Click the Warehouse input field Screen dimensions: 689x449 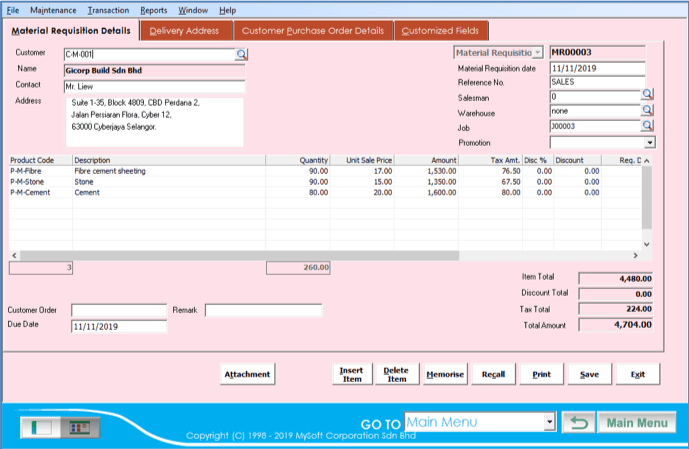[595, 111]
